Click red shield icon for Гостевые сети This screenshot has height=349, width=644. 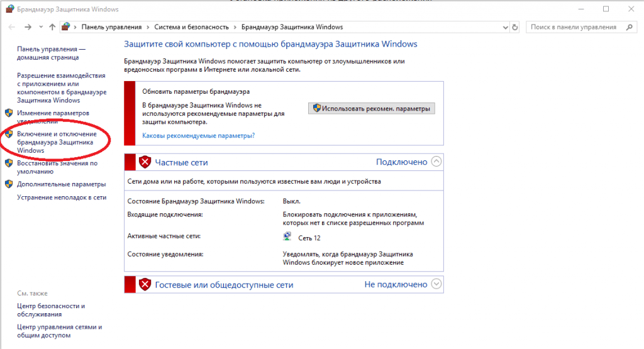[145, 284]
